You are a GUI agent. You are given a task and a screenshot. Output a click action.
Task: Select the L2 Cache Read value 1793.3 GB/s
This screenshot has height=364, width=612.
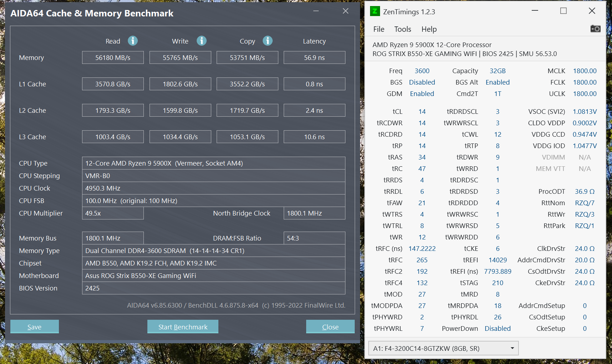[x=113, y=110]
